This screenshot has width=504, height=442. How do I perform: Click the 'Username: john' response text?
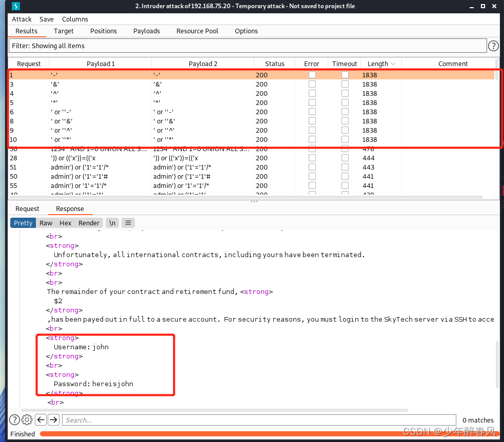click(x=81, y=347)
